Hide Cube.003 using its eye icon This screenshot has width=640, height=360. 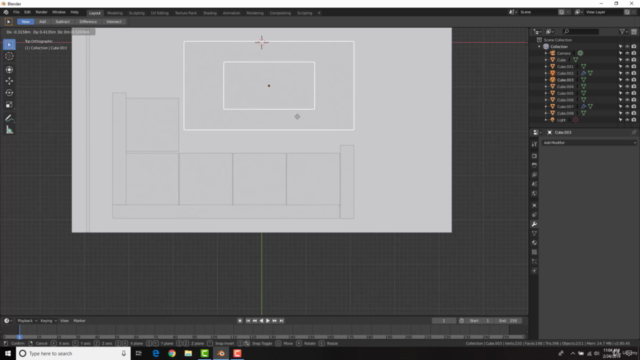coord(627,80)
